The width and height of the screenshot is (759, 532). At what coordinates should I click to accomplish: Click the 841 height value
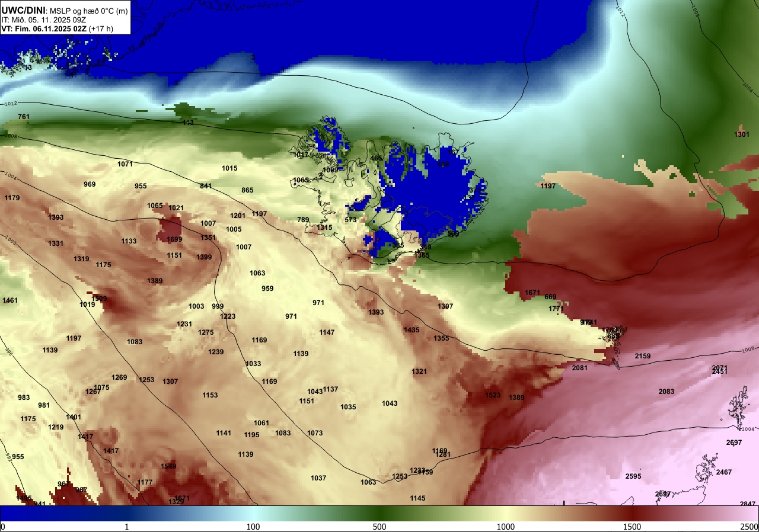[206, 186]
